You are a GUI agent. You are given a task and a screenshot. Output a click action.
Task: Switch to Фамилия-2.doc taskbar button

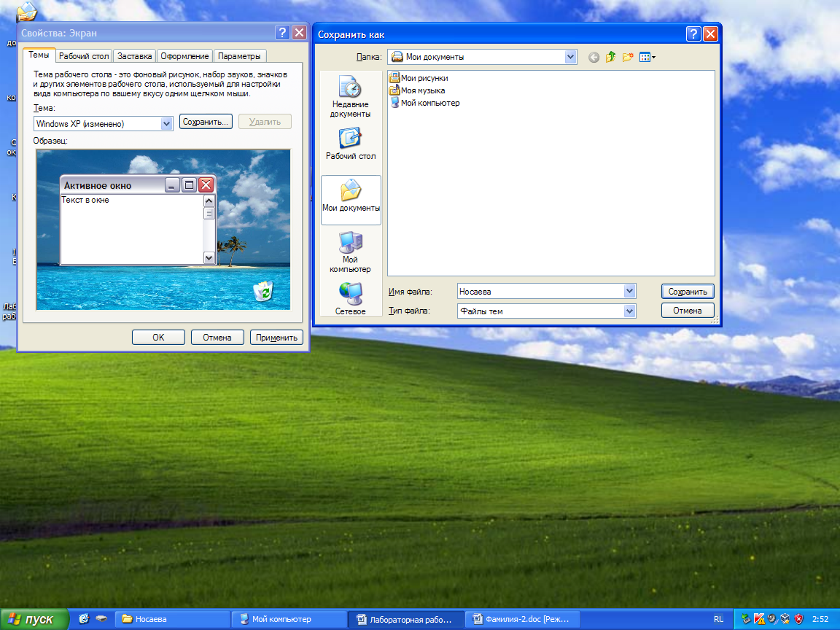(x=522, y=619)
